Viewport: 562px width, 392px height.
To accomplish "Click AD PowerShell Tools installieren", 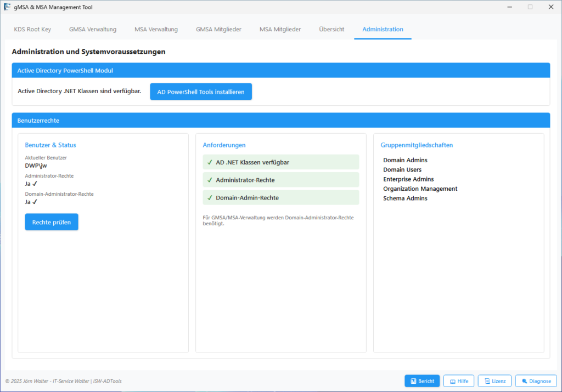I will pyautogui.click(x=200, y=92).
